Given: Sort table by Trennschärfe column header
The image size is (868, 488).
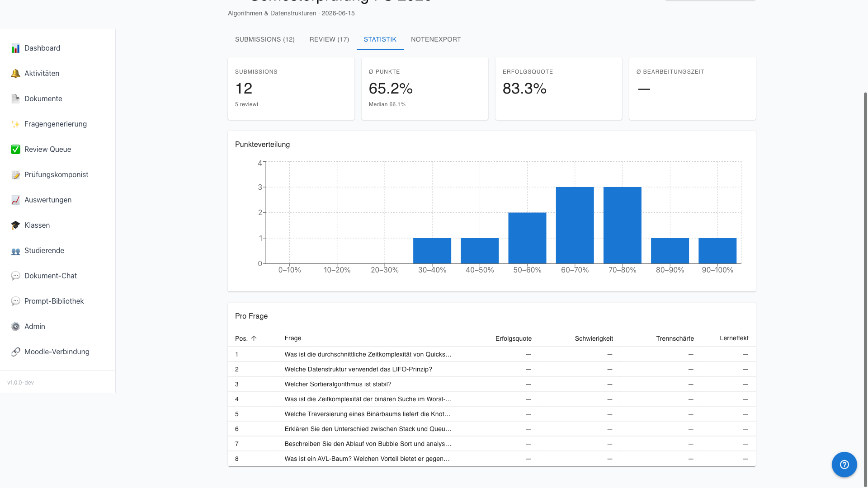Looking at the screenshot, I should 675,338.
